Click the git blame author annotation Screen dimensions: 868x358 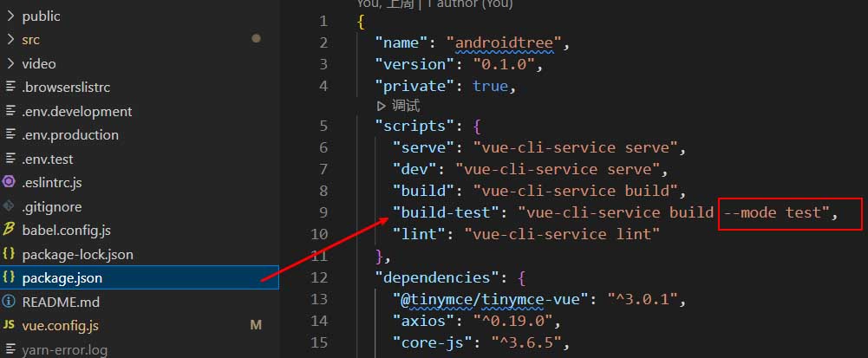434,4
